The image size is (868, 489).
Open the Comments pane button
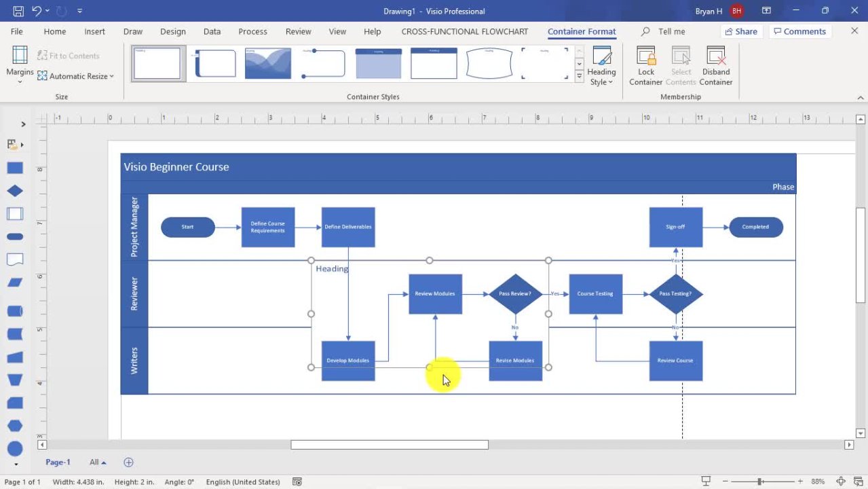[x=798, y=31]
